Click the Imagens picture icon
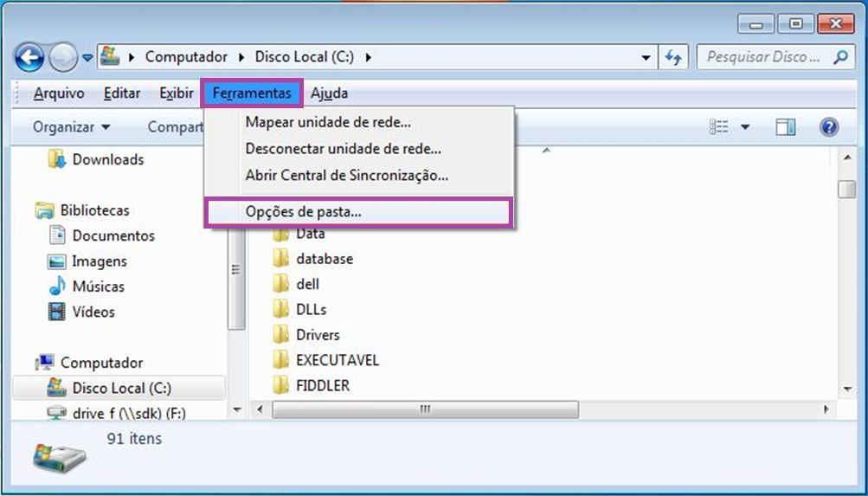This screenshot has width=868, height=496. pos(57,261)
